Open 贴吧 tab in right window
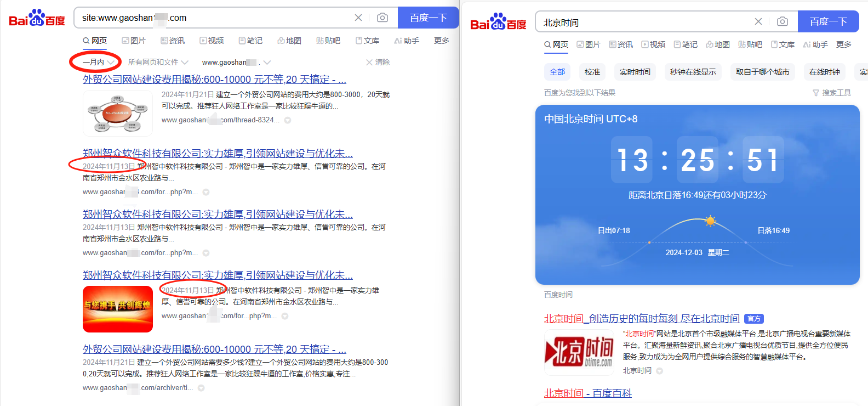 [x=750, y=44]
